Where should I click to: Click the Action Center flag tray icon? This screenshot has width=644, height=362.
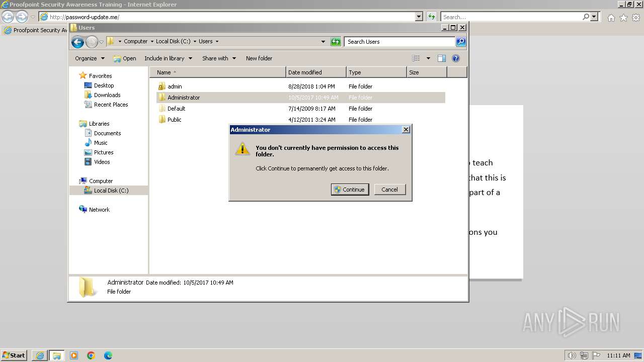tap(596, 355)
